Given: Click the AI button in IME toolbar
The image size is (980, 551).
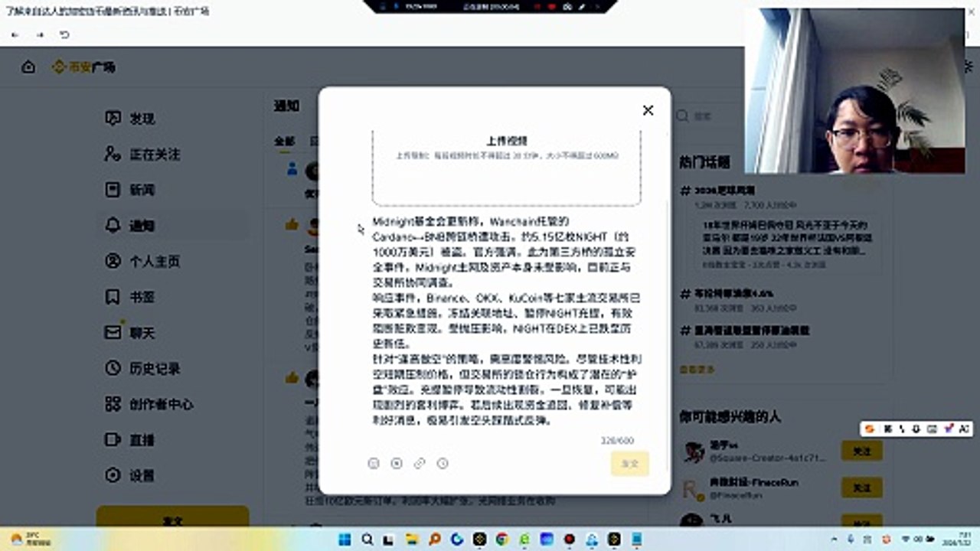Looking at the screenshot, I should click(964, 429).
